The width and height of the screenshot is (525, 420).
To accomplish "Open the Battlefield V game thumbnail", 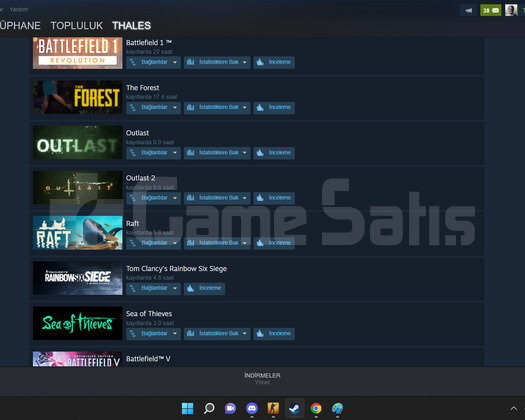I will 78,359.
